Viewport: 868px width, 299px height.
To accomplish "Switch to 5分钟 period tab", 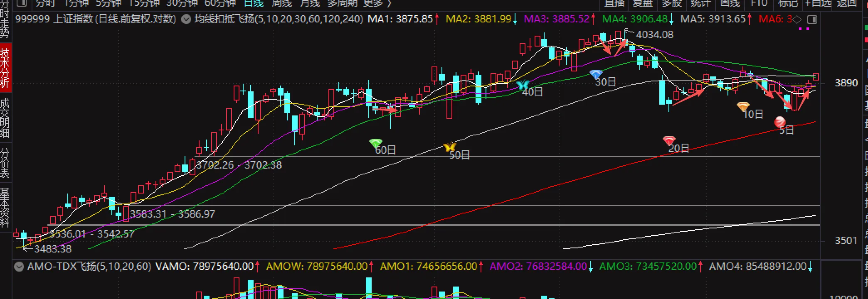I will (108, 3).
